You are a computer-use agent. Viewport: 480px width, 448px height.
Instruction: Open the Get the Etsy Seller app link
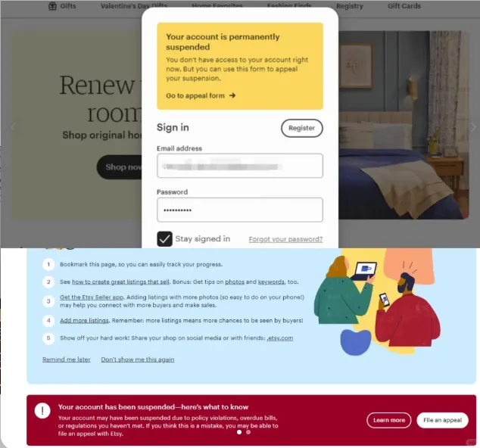coord(92,297)
